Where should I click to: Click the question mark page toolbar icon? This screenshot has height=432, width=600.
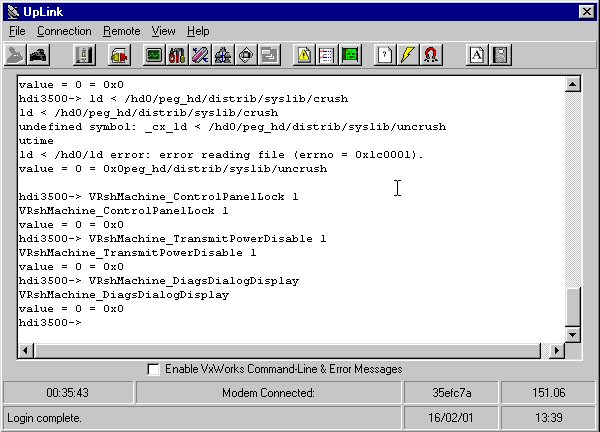click(384, 55)
